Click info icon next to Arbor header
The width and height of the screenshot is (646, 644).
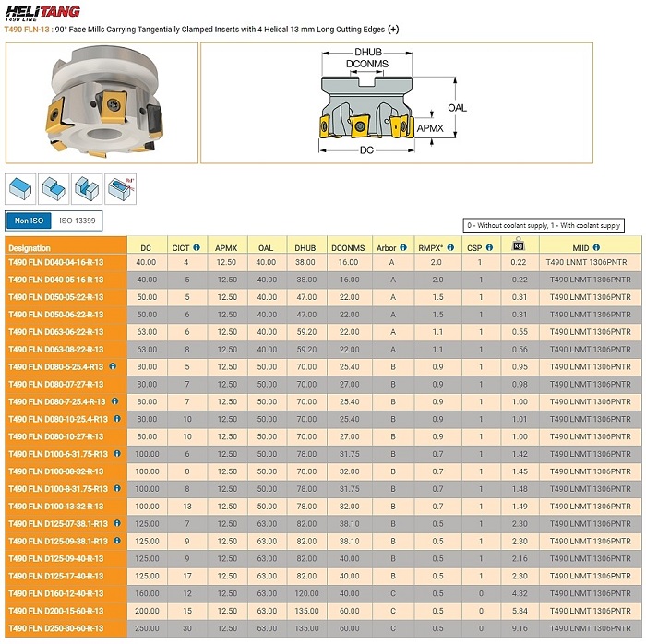[403, 247]
